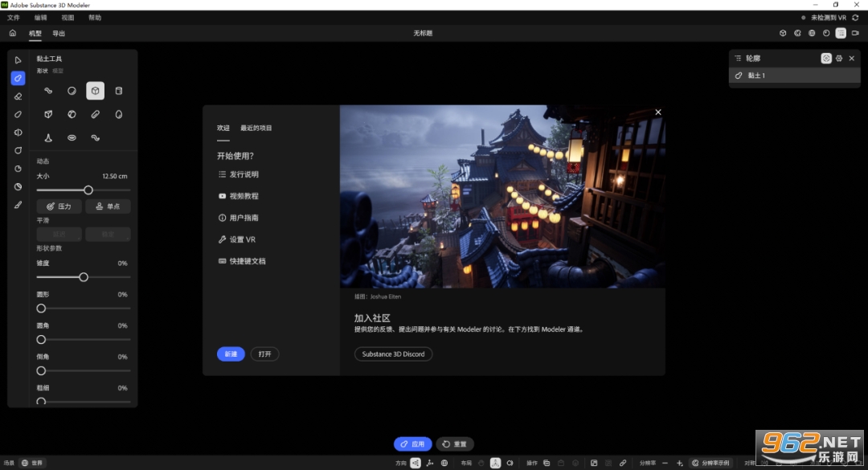Switch to the 导出 tab
This screenshot has width=868, height=470.
(x=59, y=33)
